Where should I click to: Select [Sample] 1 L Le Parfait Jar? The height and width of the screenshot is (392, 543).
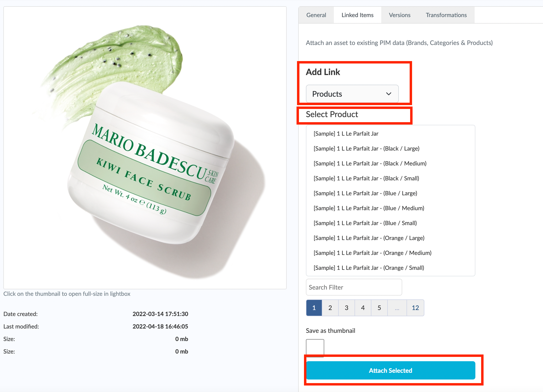pyautogui.click(x=346, y=134)
